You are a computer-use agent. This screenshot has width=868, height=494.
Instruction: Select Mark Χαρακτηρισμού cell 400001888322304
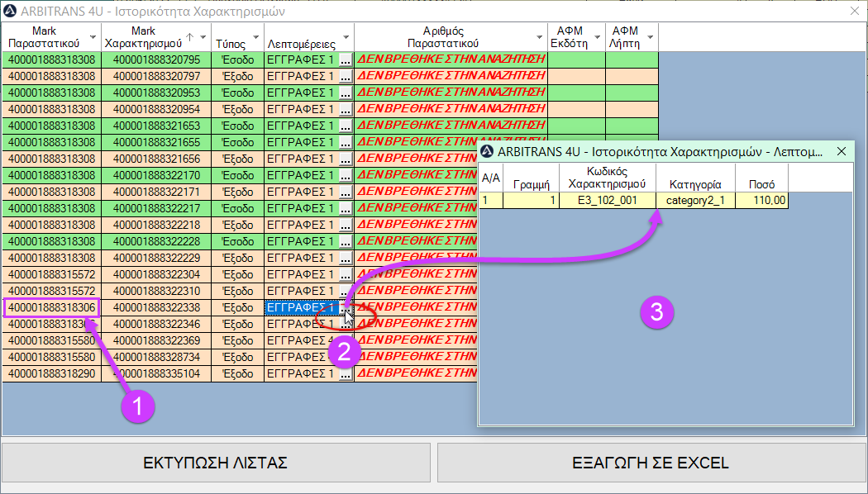click(156, 274)
